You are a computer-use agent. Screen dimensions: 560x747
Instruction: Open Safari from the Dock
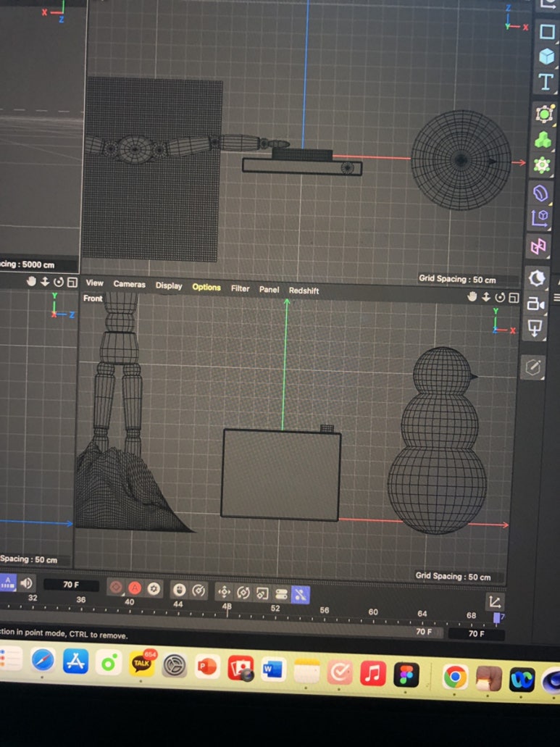[43, 660]
